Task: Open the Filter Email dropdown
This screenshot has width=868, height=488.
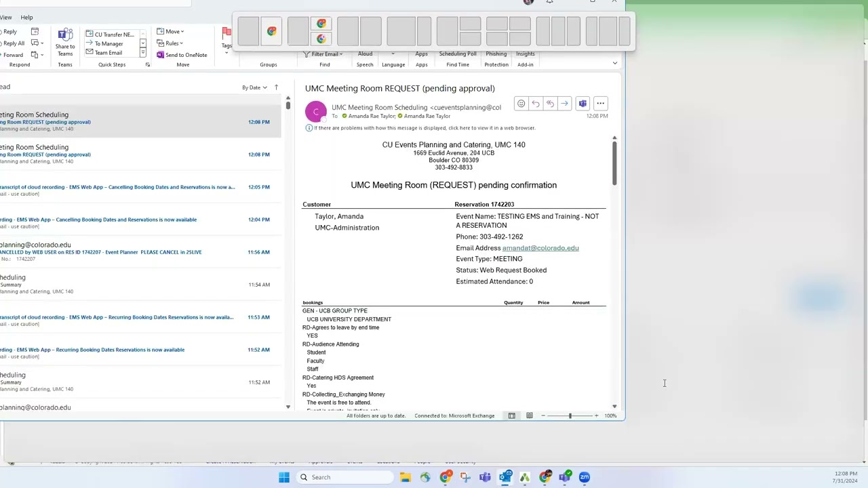Action: pos(323,54)
